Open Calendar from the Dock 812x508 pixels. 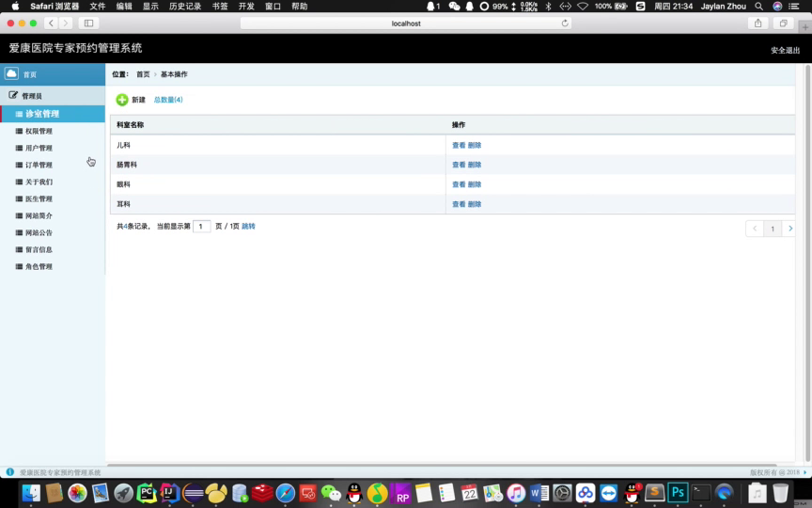(469, 493)
